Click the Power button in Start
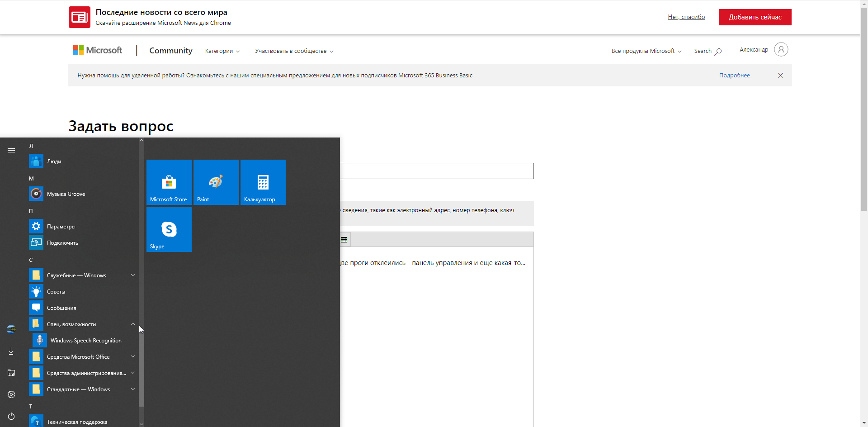Viewport: 868px width, 427px height. click(11, 416)
